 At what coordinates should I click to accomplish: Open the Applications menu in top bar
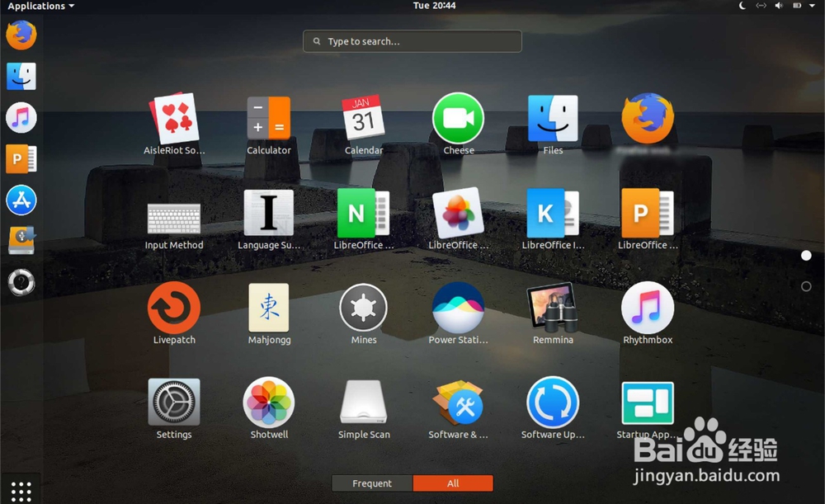coord(41,6)
